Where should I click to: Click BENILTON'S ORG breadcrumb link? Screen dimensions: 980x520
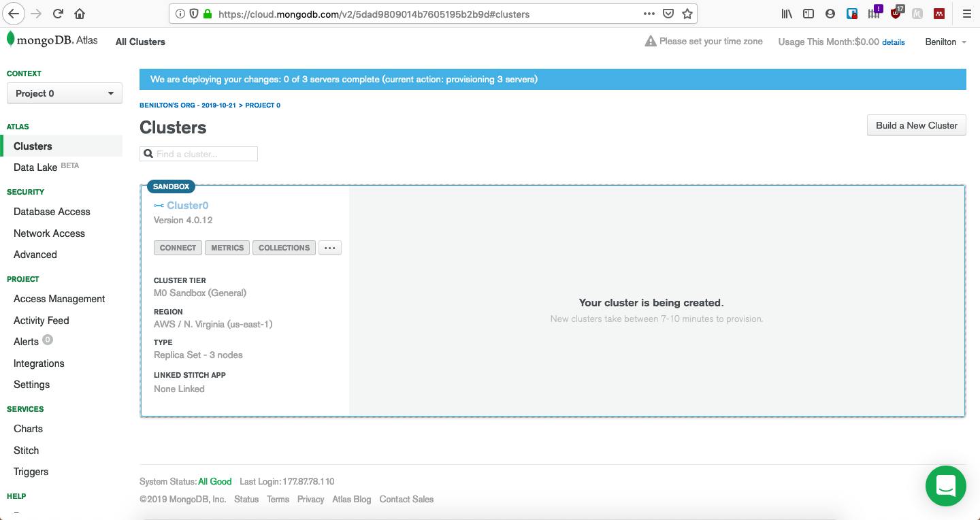[x=188, y=105]
